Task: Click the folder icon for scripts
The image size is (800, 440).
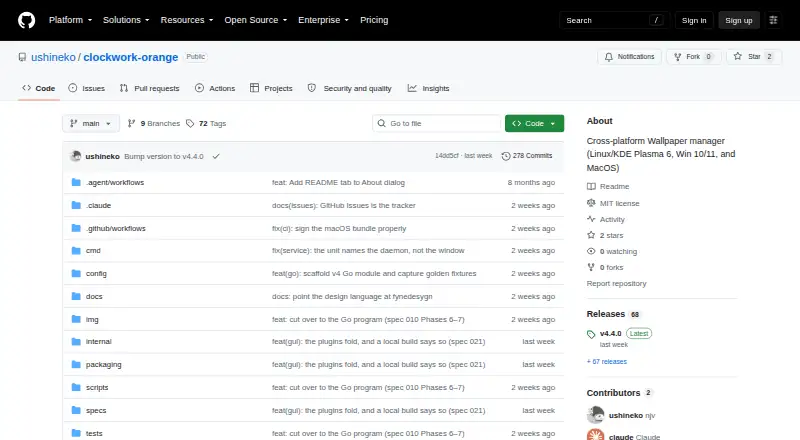Action: click(x=76, y=387)
